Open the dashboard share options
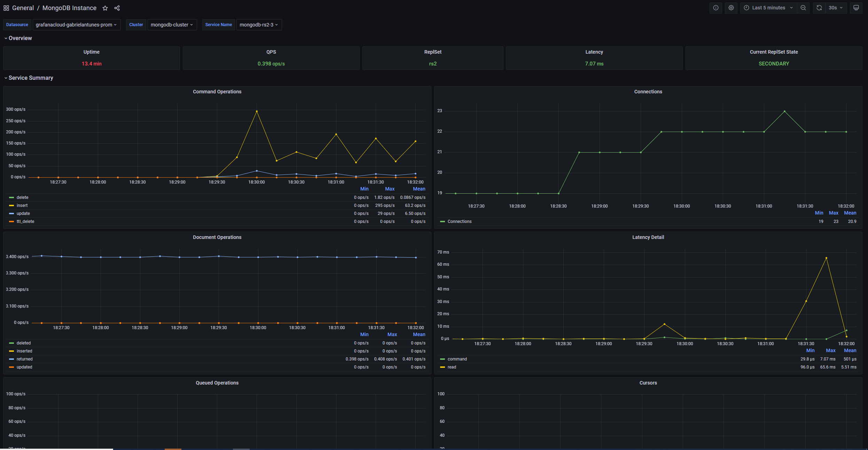868x450 pixels. [117, 8]
